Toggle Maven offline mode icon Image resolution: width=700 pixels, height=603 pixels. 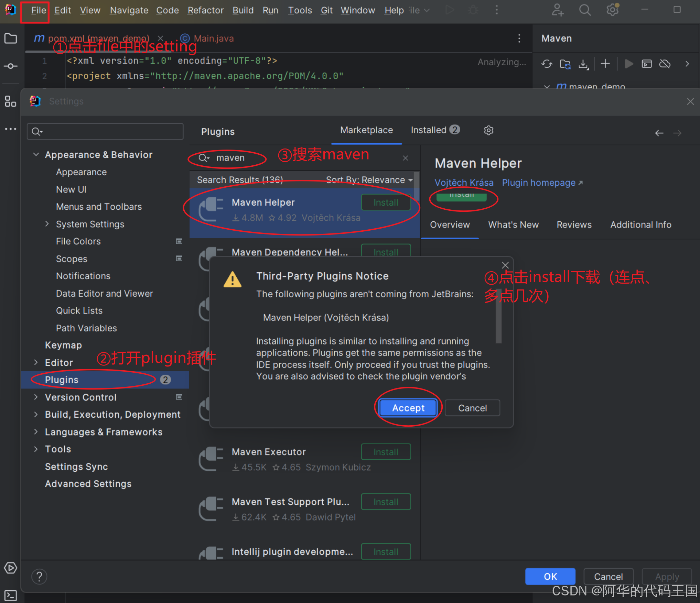pyautogui.click(x=665, y=64)
